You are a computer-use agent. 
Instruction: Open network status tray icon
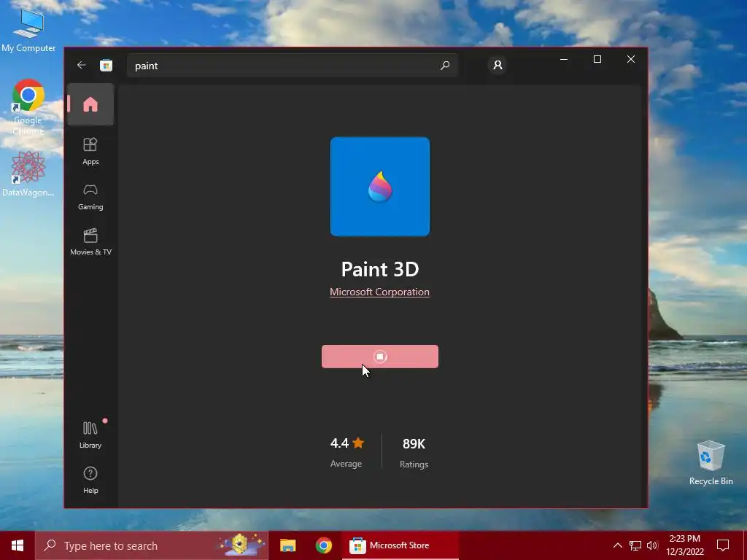[635, 545]
